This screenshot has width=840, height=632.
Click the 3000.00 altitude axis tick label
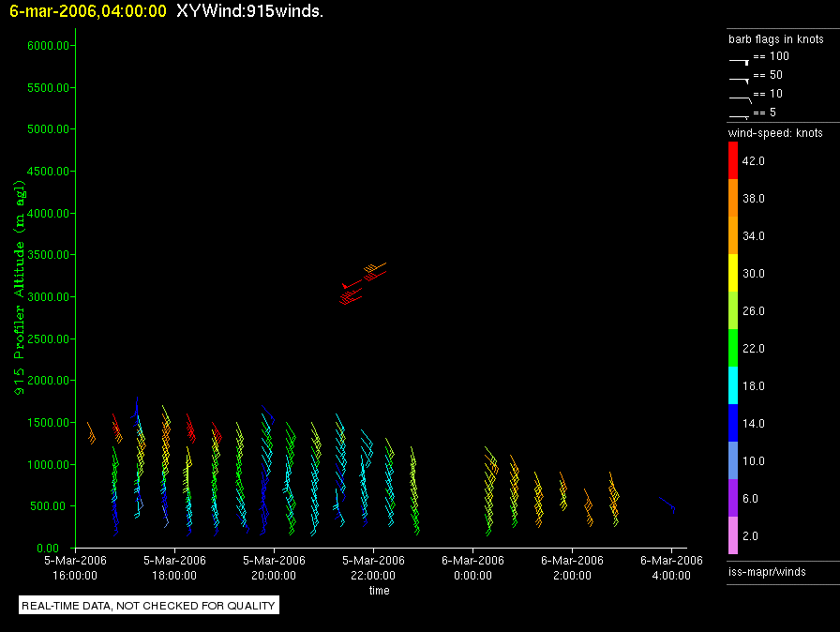52,297
